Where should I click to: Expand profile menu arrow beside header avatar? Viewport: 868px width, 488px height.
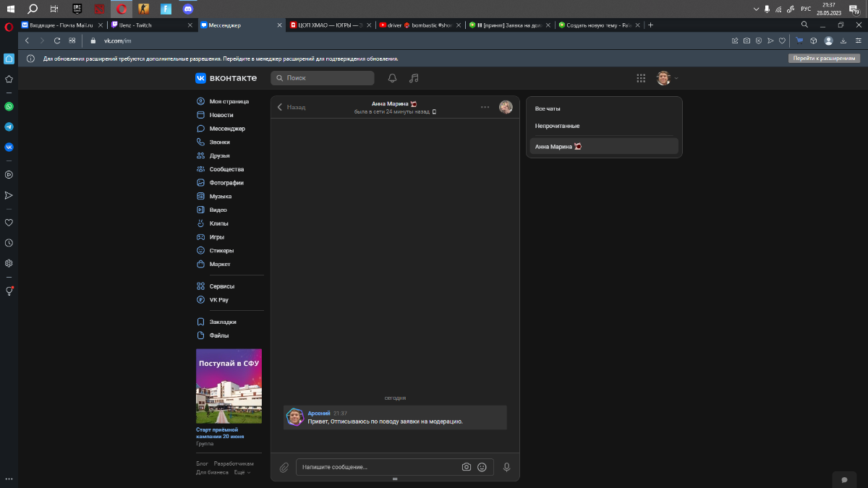point(676,78)
